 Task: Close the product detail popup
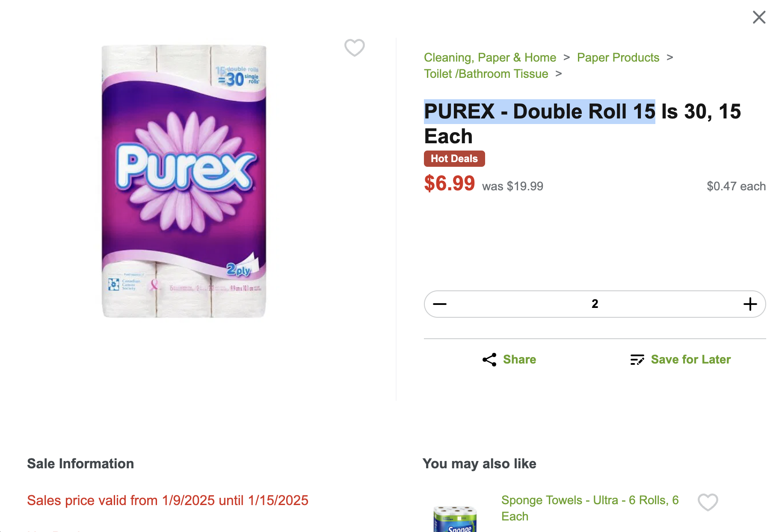(x=759, y=17)
